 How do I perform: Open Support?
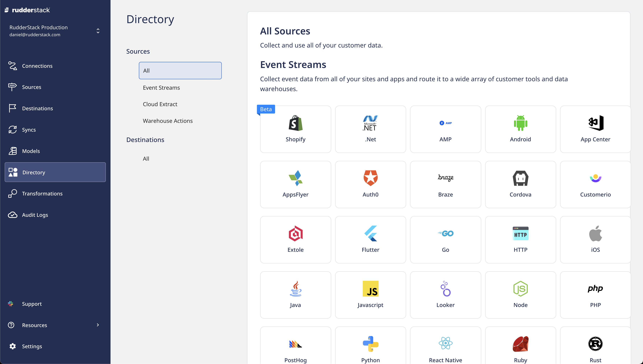tap(32, 304)
